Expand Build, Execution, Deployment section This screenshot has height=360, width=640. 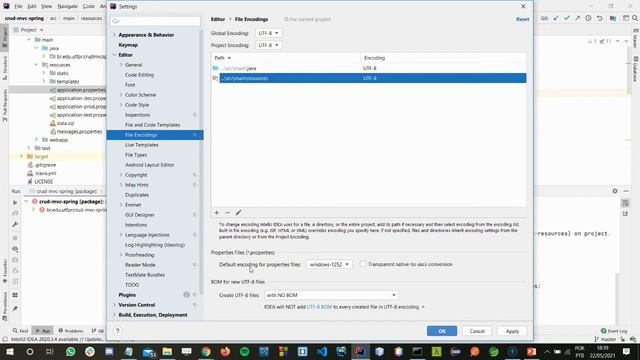tap(114, 315)
